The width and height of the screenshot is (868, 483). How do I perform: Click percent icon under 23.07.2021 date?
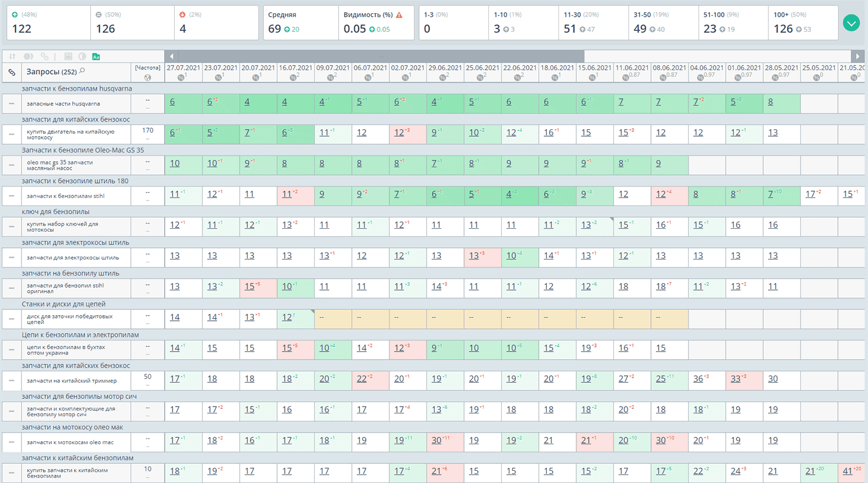tap(218, 77)
